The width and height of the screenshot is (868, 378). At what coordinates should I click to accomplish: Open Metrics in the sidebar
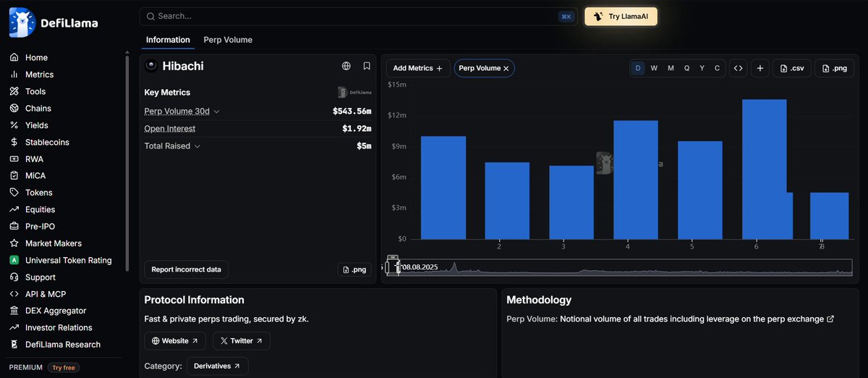[39, 75]
